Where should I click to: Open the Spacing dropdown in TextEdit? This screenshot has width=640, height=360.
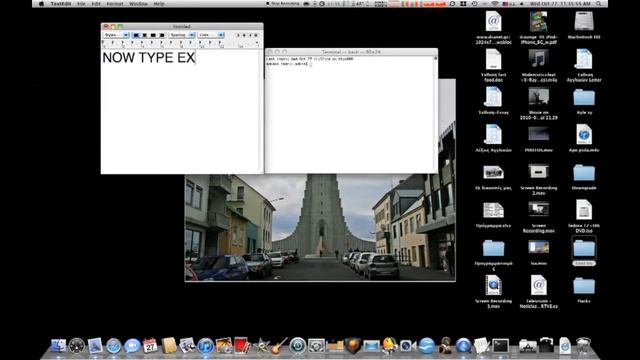pyautogui.click(x=182, y=35)
